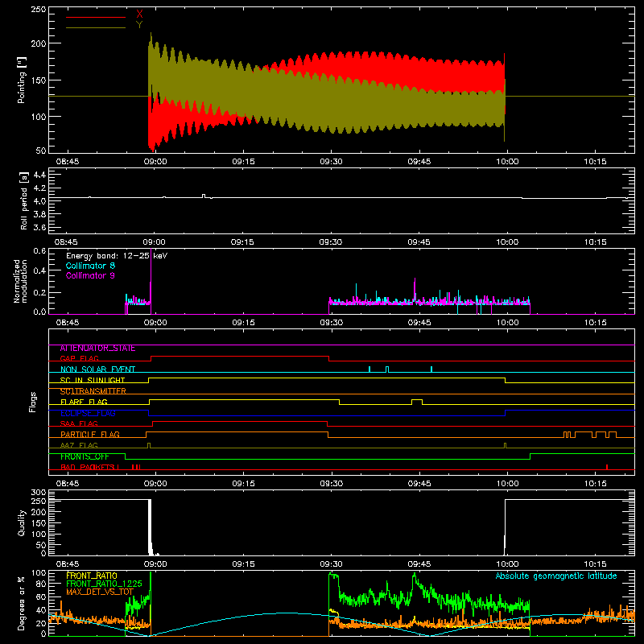Click the "Degrees or %" axis title
The width and height of the screenshot is (644, 644).
click(x=22, y=603)
